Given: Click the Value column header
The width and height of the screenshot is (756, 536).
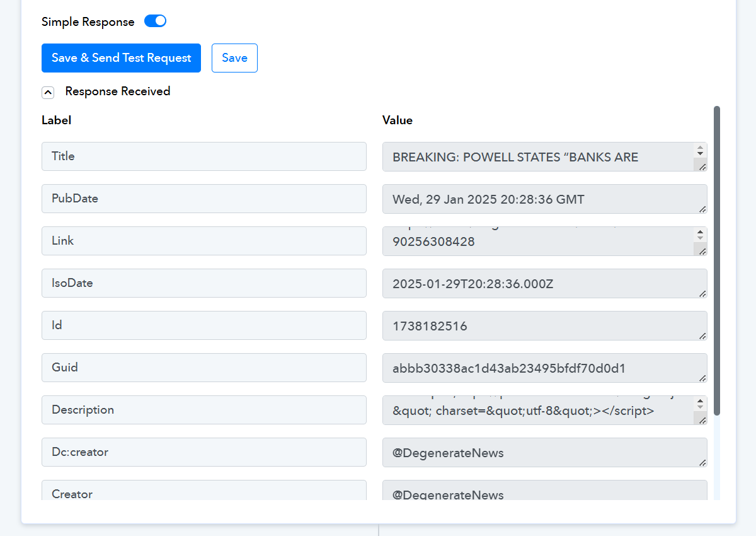Looking at the screenshot, I should pos(398,120).
